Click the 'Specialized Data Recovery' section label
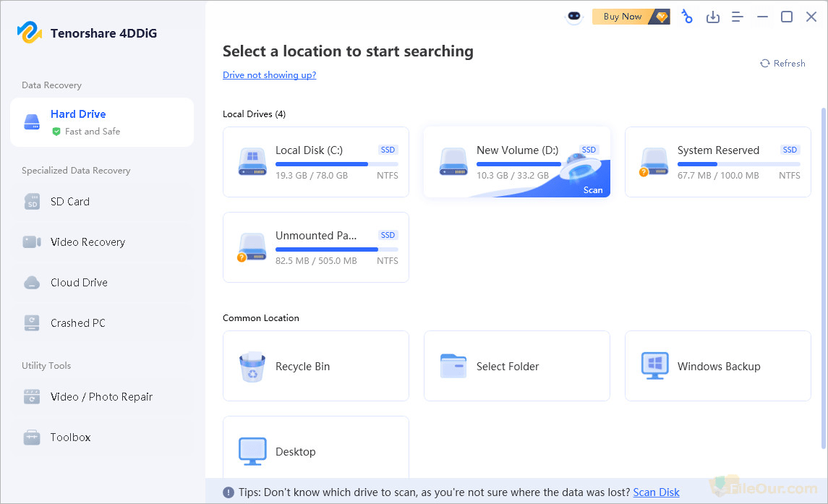Screen dimensions: 828x504 (x=76, y=171)
